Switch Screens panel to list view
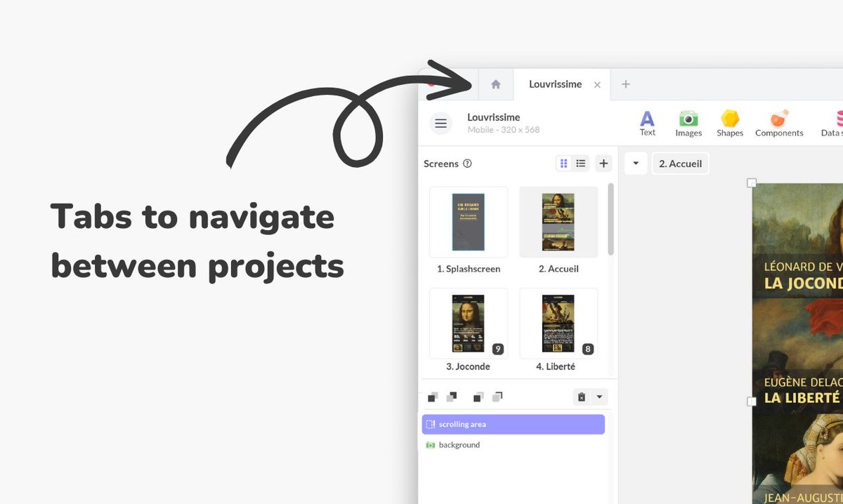Viewport: 843px width, 504px height. click(x=581, y=163)
